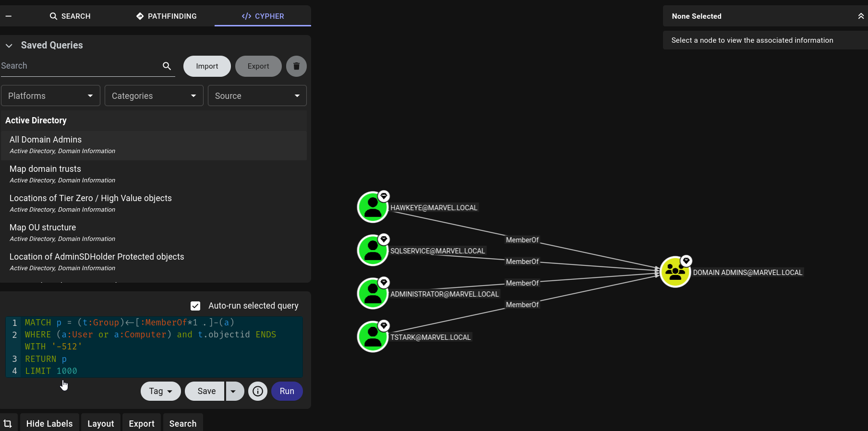Image resolution: width=868 pixels, height=431 pixels.
Task: Switch to the Pathfinding tab
Action: click(167, 16)
